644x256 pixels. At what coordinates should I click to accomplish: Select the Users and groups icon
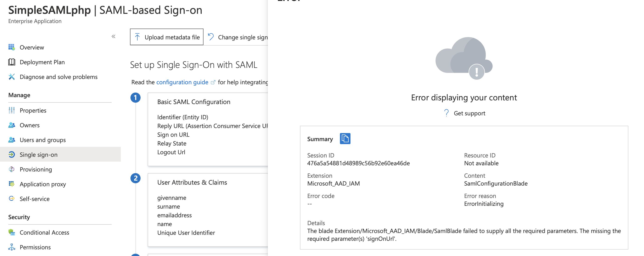click(x=11, y=140)
